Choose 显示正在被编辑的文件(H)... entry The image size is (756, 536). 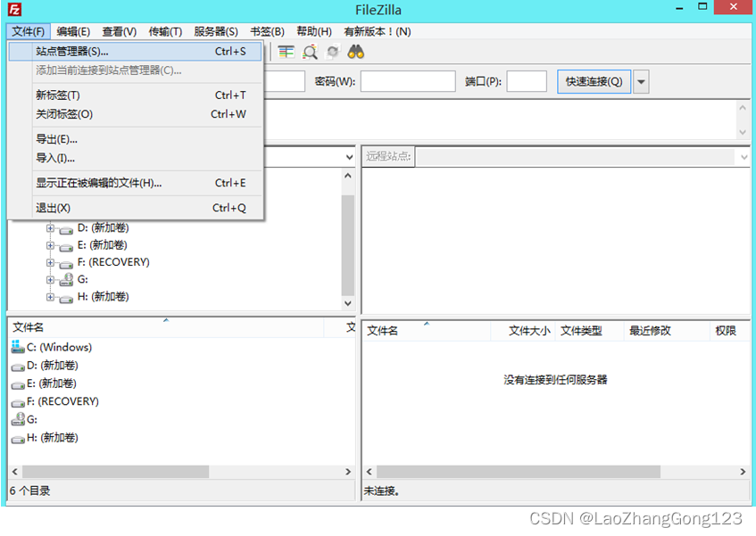(135, 183)
